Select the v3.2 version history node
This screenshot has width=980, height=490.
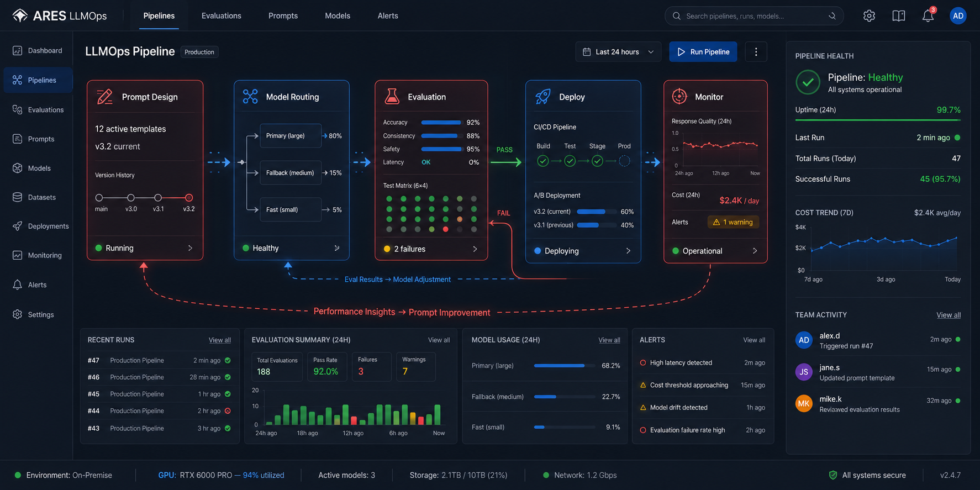(x=189, y=197)
